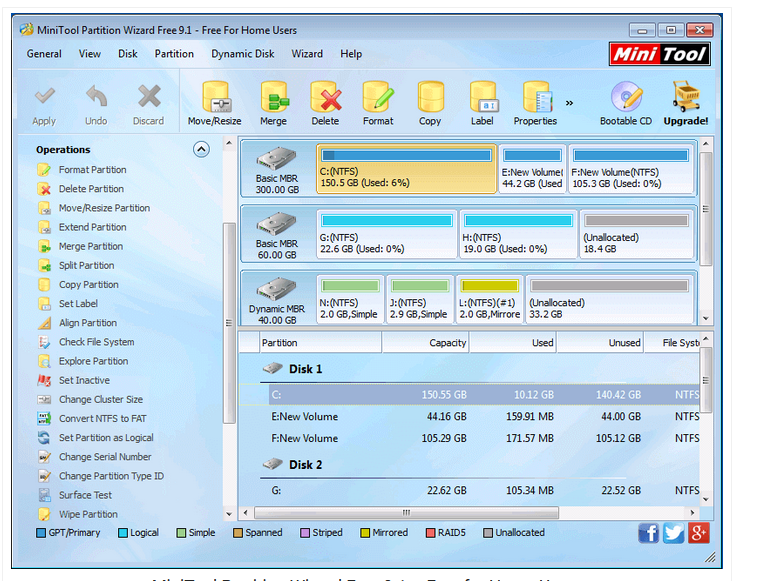
Task: Click Change Partition Type ID icon
Action: click(44, 476)
